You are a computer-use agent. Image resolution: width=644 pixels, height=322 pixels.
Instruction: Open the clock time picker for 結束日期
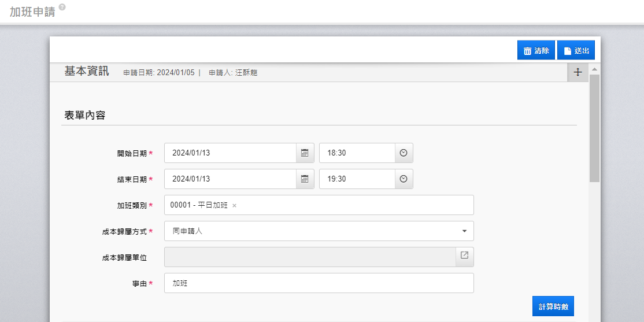(x=404, y=179)
